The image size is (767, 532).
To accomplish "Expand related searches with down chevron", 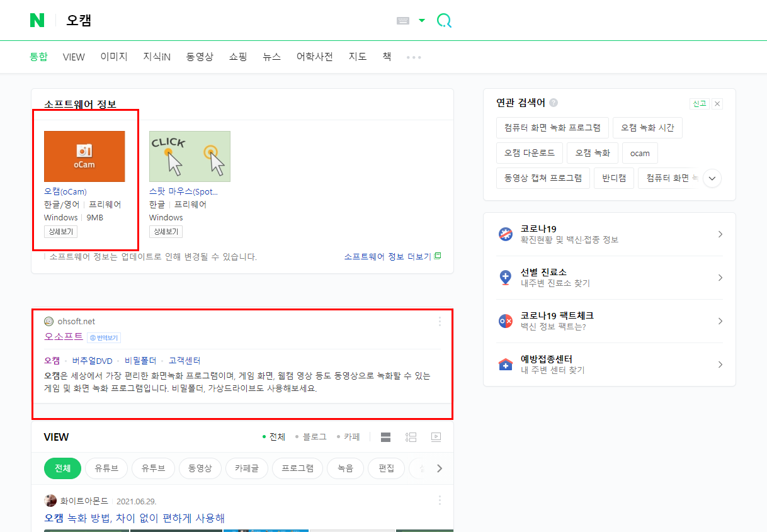I will (712, 178).
